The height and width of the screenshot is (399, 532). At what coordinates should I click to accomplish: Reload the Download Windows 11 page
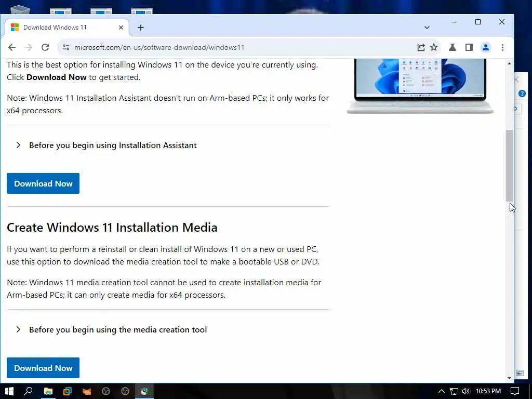click(45, 47)
